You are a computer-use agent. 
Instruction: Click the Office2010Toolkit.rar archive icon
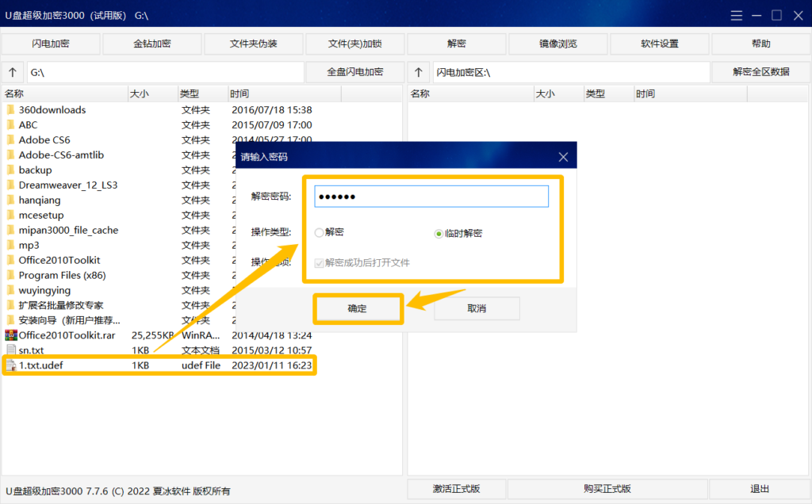click(11, 334)
